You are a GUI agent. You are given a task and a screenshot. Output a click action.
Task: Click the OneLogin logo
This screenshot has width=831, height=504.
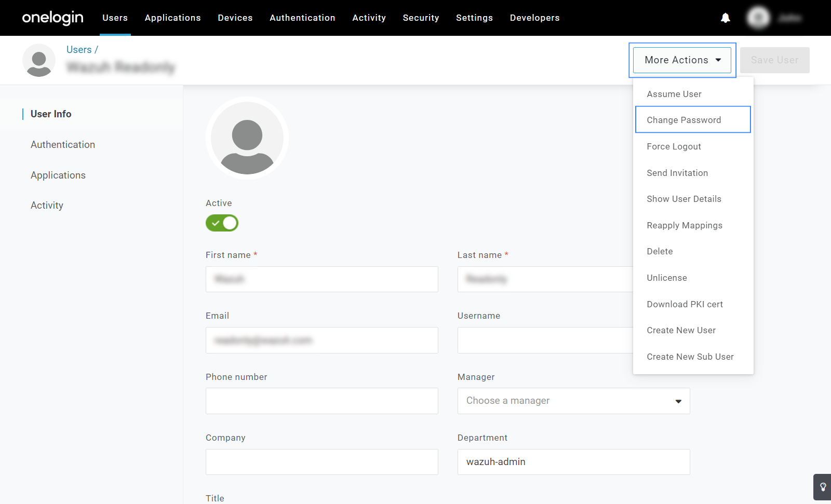pos(52,18)
